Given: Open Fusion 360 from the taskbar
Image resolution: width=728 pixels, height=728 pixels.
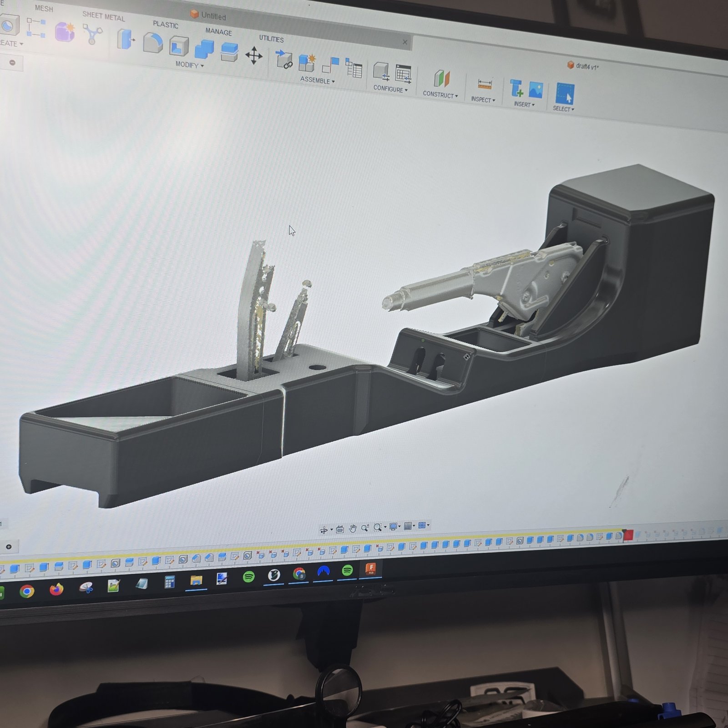Looking at the screenshot, I should (x=371, y=568).
